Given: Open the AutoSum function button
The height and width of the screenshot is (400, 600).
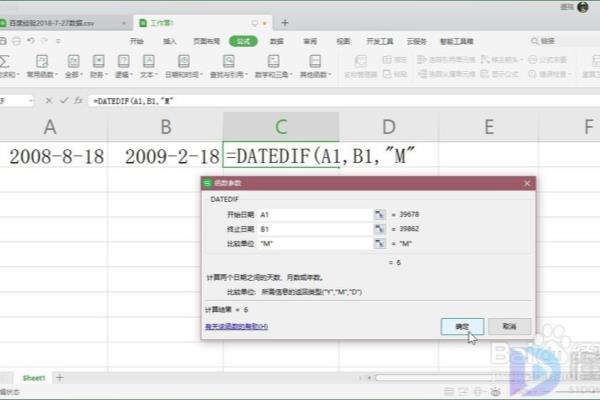Looking at the screenshot, I should point(7,66).
